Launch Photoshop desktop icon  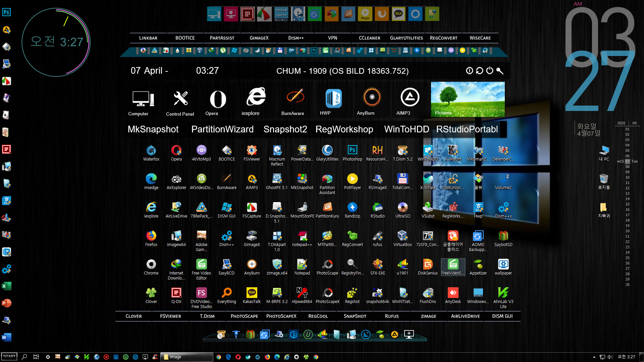pos(353,153)
